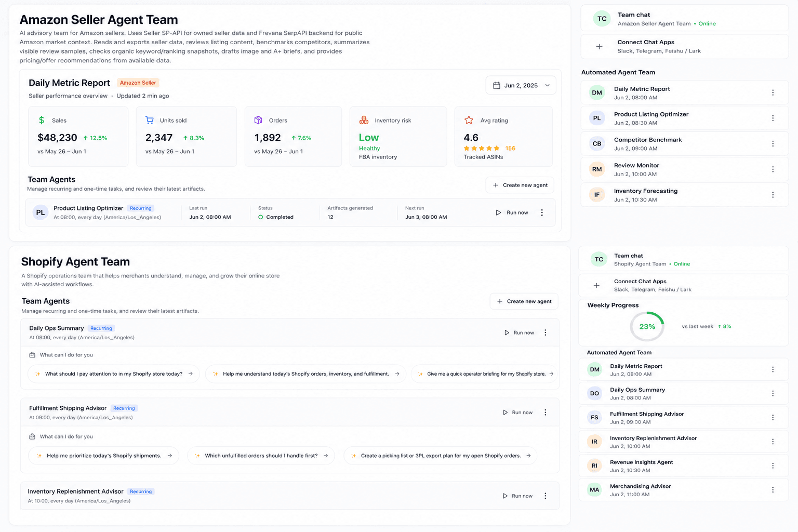Click the Completed status indicator

click(276, 217)
